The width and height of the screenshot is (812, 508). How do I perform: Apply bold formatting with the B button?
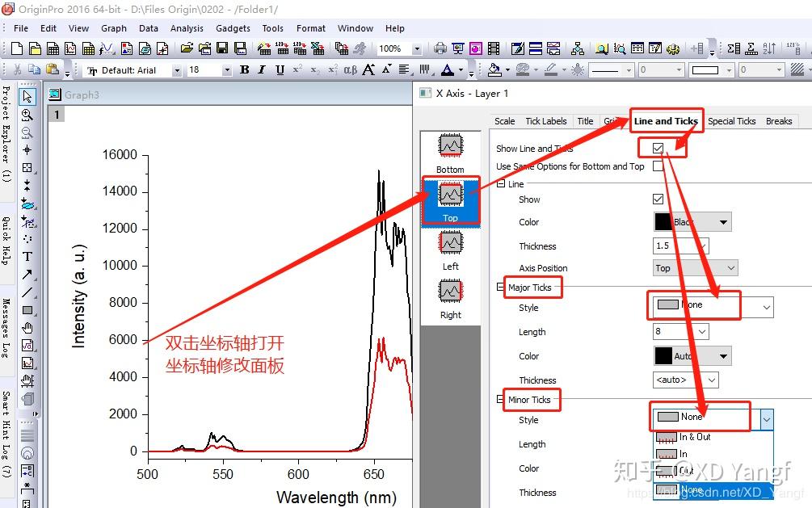pyautogui.click(x=243, y=70)
